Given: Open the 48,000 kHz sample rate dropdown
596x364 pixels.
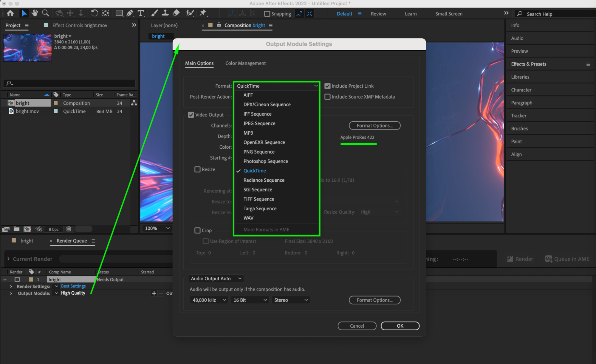Looking at the screenshot, I should [209, 300].
